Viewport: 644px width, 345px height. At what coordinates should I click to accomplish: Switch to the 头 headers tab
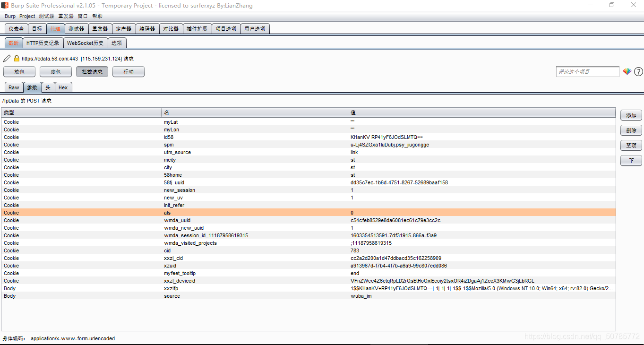click(x=48, y=87)
